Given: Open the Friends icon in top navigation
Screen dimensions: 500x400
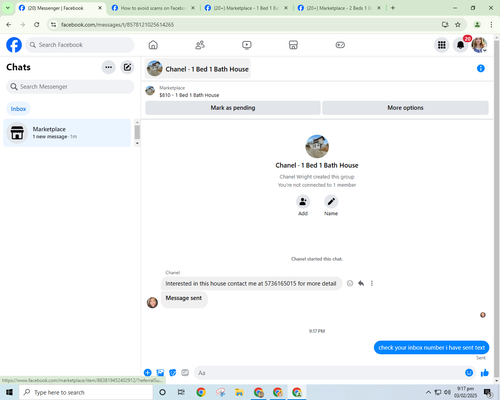Looking at the screenshot, I should coord(200,45).
